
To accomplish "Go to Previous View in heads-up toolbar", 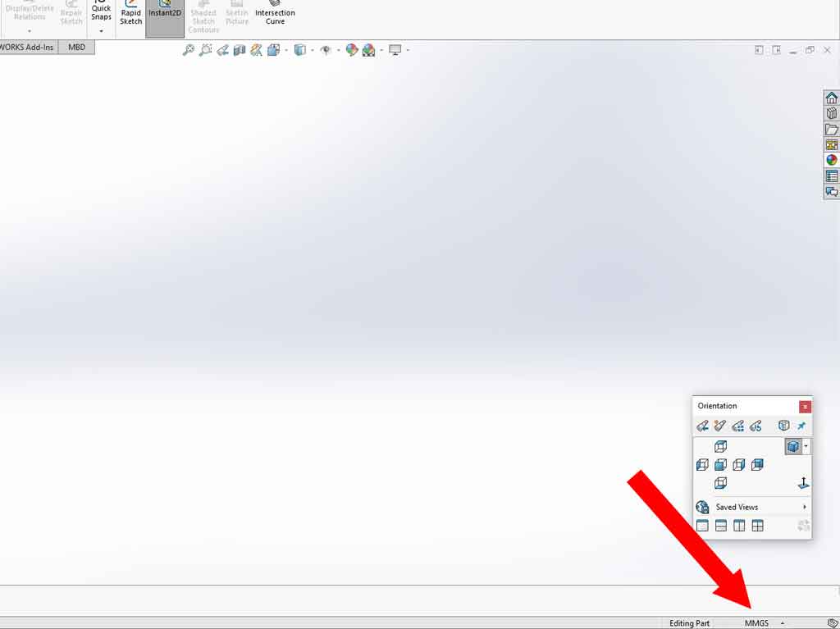I will [x=223, y=50].
